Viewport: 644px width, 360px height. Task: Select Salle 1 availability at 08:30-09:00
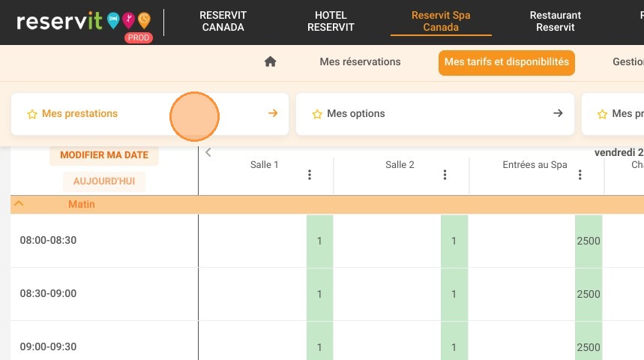[319, 294]
